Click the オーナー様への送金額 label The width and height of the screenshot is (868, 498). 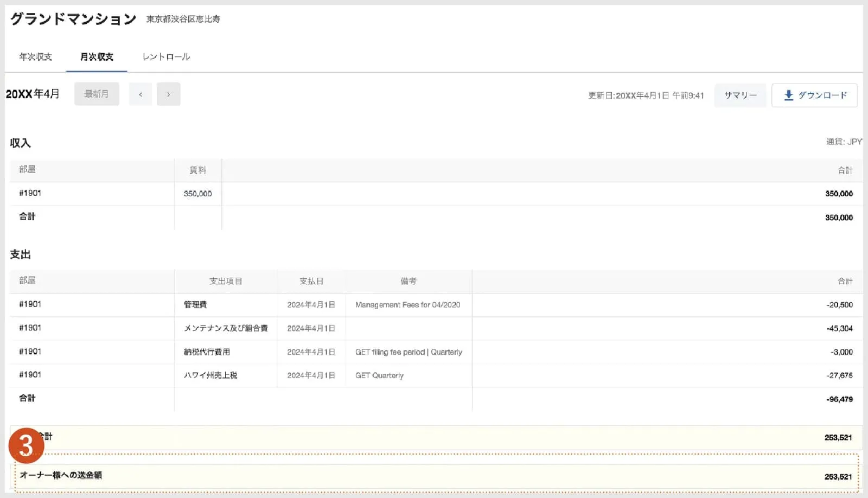pos(61,475)
